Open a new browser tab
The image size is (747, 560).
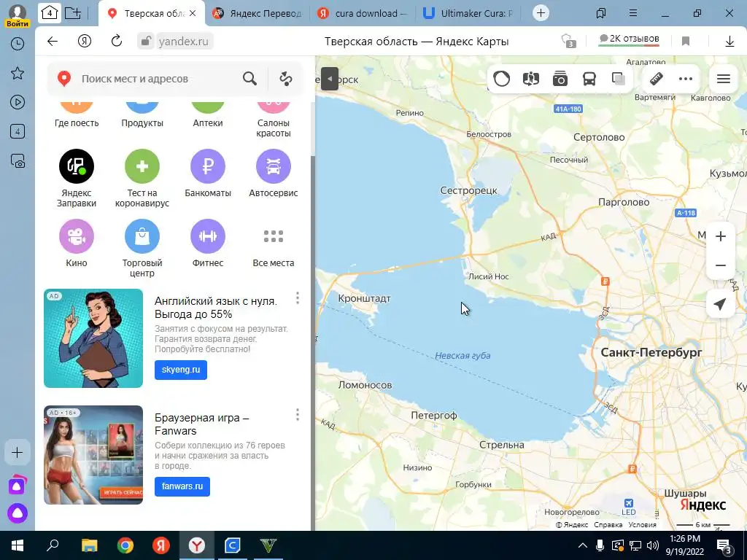click(541, 13)
